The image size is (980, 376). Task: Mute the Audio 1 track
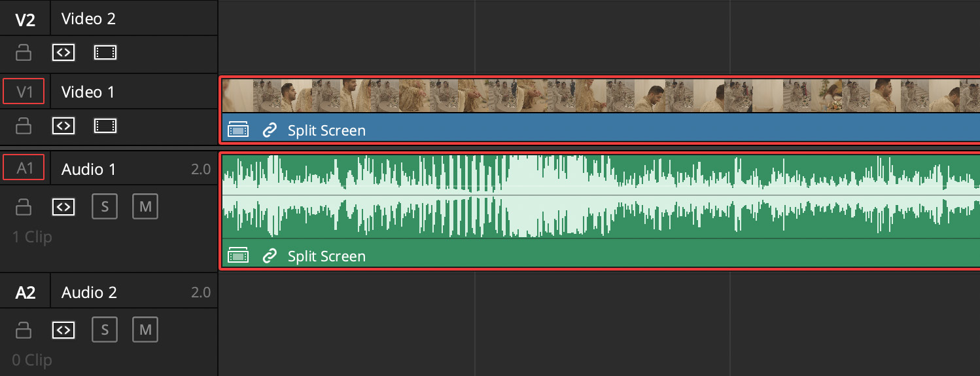[145, 207]
